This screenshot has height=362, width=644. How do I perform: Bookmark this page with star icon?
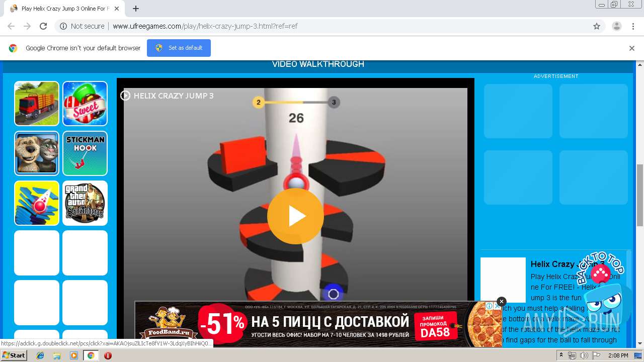coord(597,26)
